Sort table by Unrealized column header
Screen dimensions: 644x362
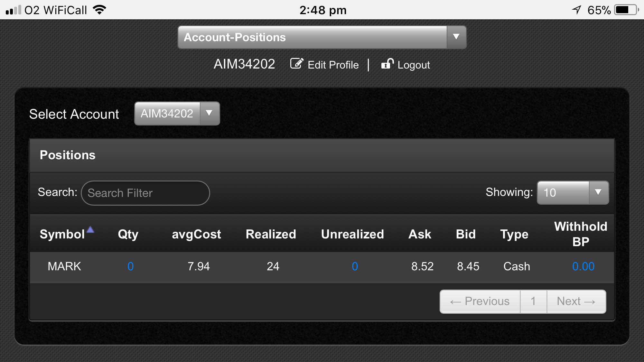pyautogui.click(x=352, y=234)
